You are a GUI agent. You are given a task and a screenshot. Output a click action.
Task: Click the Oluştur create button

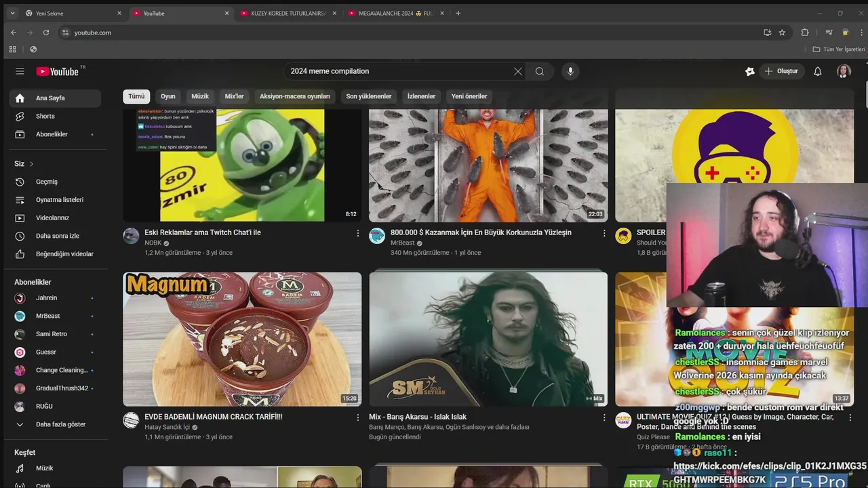(781, 71)
